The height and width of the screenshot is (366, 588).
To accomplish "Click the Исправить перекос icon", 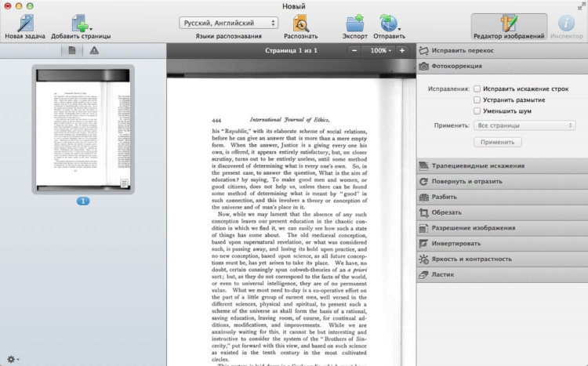I will [x=423, y=50].
